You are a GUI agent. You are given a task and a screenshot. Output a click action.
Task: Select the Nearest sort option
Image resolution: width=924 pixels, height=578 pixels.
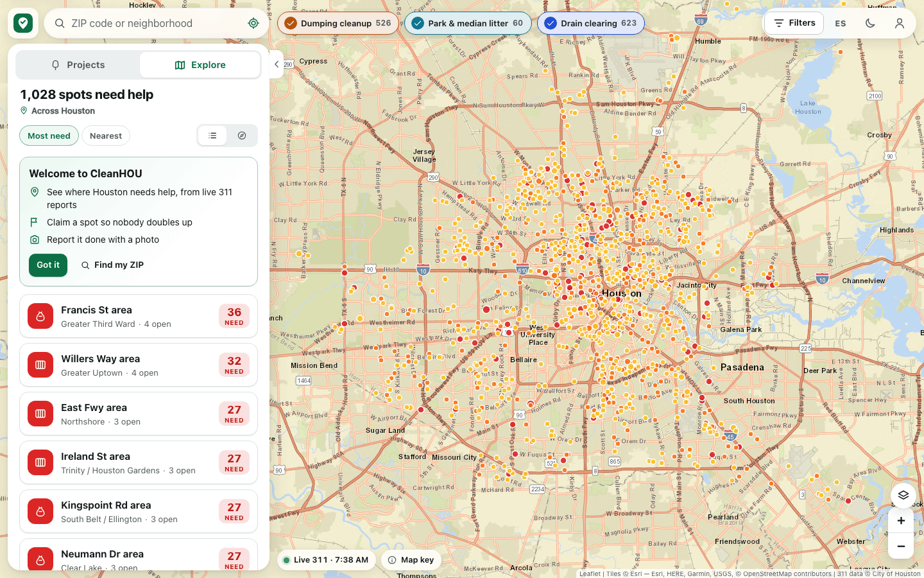pos(106,136)
